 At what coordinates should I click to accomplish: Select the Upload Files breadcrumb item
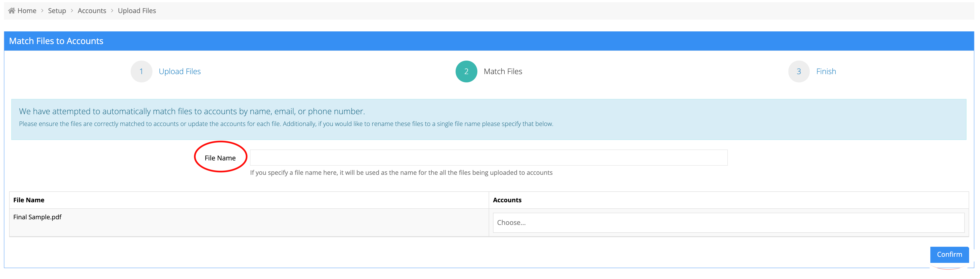pyautogui.click(x=137, y=11)
